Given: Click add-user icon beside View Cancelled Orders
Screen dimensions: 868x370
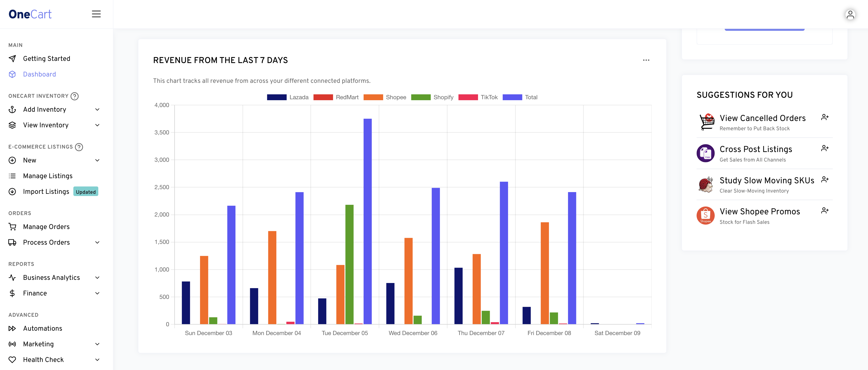Looking at the screenshot, I should pos(825,117).
